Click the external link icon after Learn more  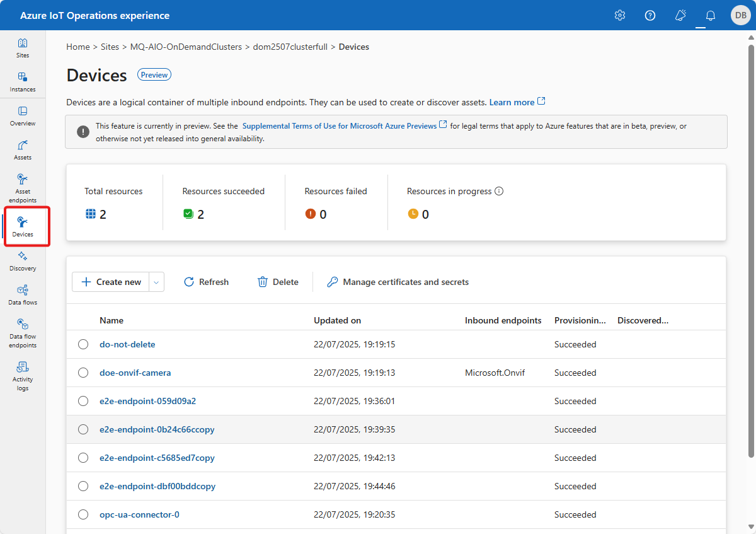[541, 102]
